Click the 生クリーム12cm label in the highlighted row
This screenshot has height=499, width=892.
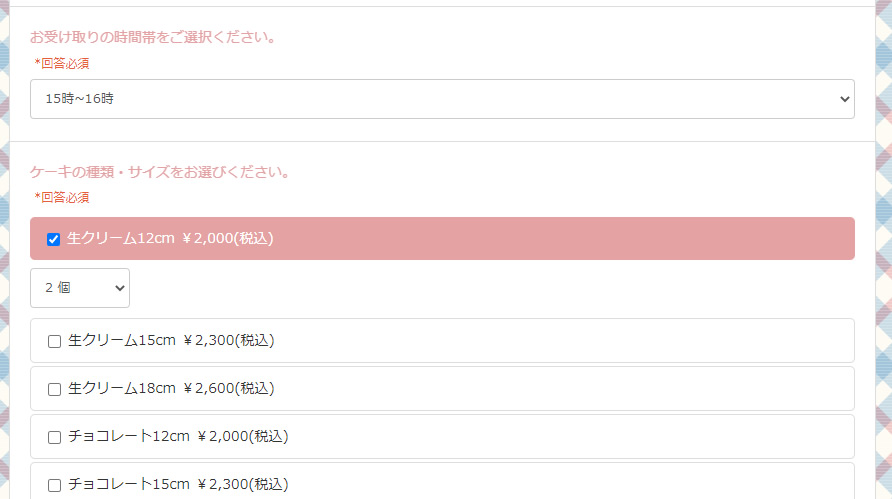(121, 239)
